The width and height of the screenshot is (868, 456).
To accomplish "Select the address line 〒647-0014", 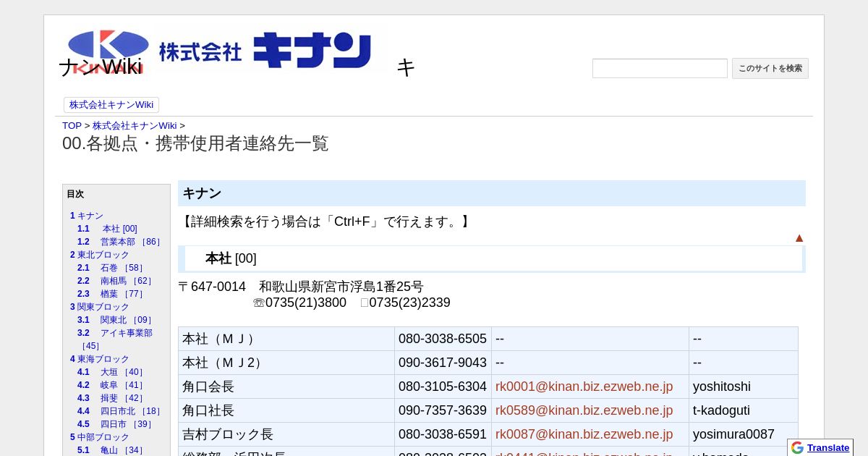I will 301,287.
